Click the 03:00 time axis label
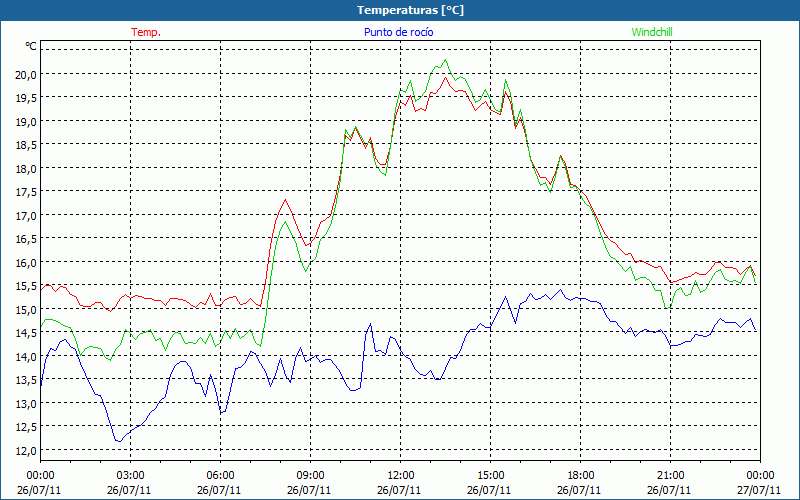Viewport: 800px width, 500px height. tap(130, 476)
